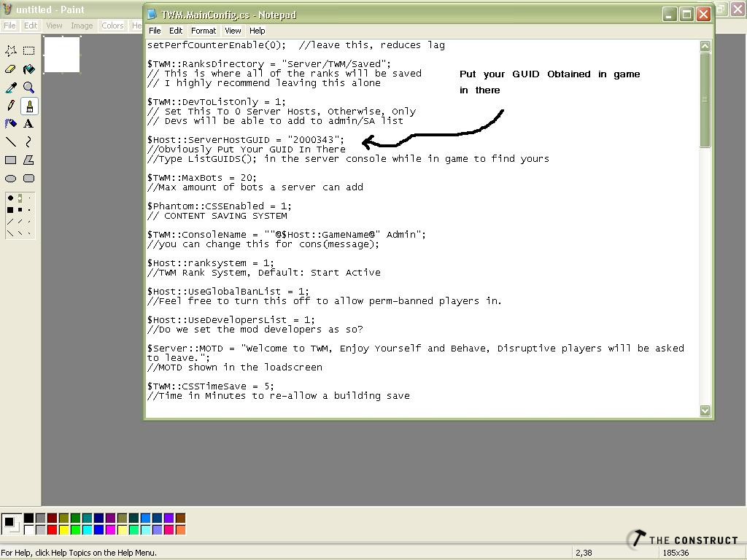Select the Text tool (letter A)

[x=28, y=123]
